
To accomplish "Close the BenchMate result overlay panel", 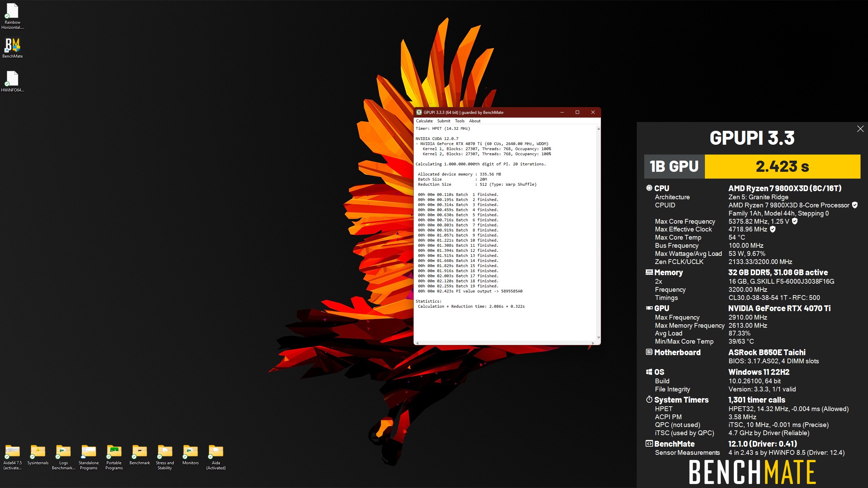I will 860,129.
